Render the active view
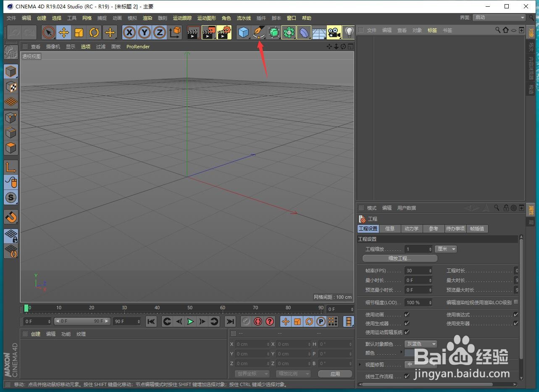 point(194,32)
